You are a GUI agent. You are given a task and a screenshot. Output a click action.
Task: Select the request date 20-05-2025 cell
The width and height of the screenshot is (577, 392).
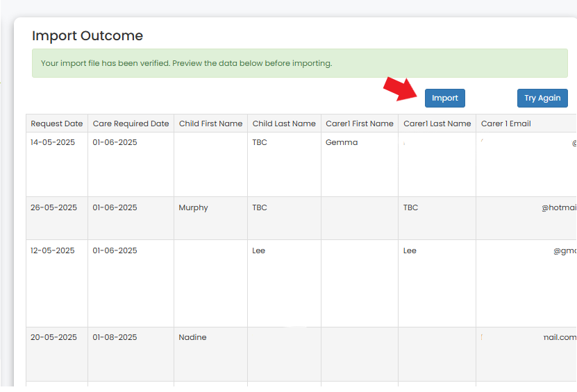53,337
